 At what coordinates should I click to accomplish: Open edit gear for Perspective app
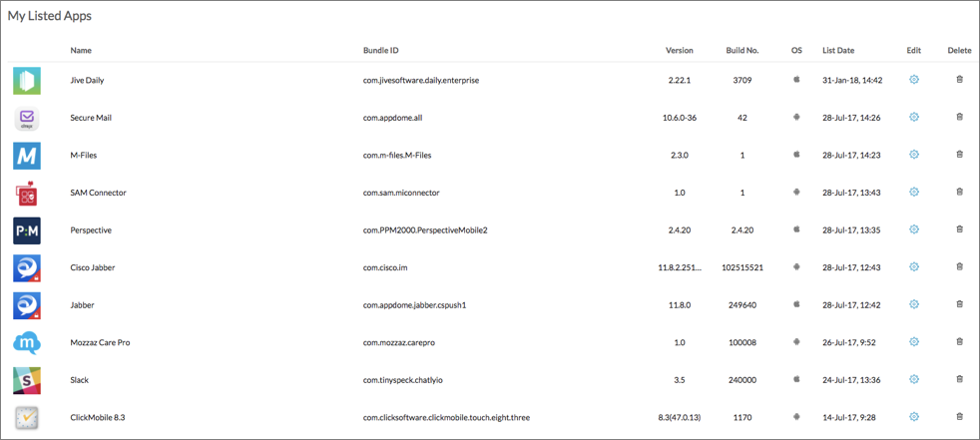click(x=914, y=229)
